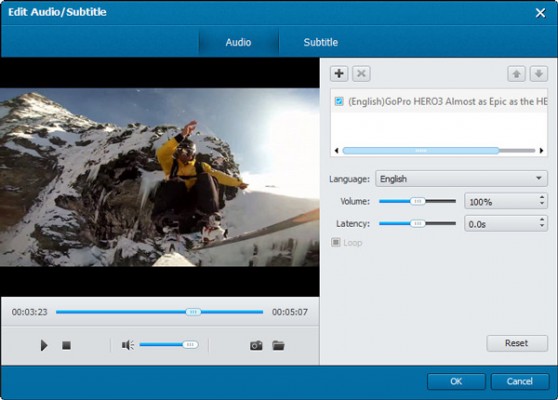Screen dimensions: 558x400
Task: Toggle the Loop checkbox
Action: point(336,242)
